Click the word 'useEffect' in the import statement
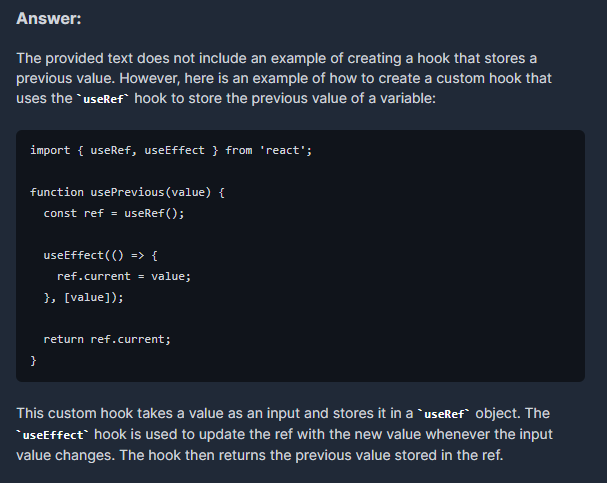The height and width of the screenshot is (483, 607). pos(174,150)
